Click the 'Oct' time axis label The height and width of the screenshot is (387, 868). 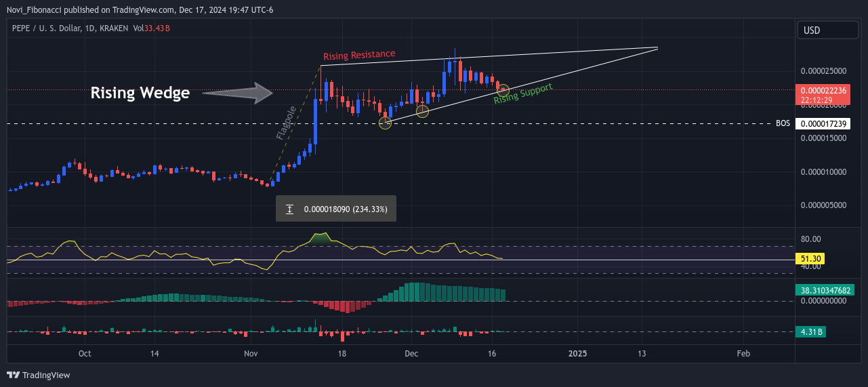coord(85,354)
